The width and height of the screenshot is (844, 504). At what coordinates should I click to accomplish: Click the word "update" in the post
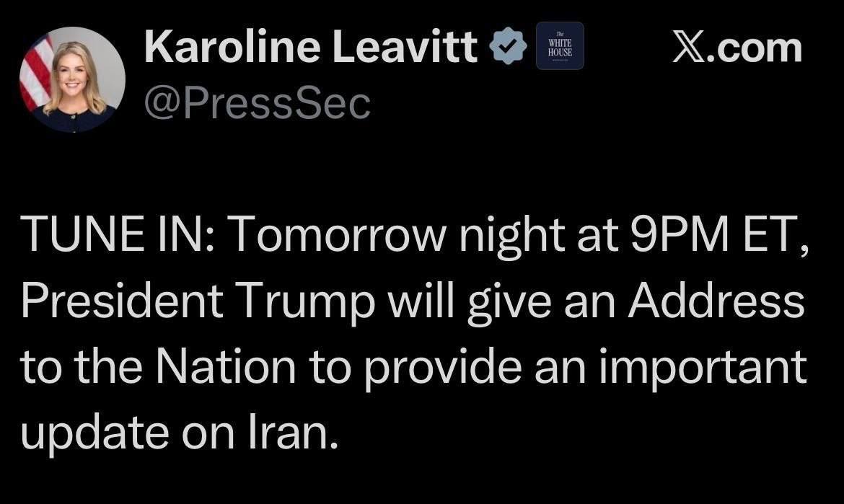99,433
